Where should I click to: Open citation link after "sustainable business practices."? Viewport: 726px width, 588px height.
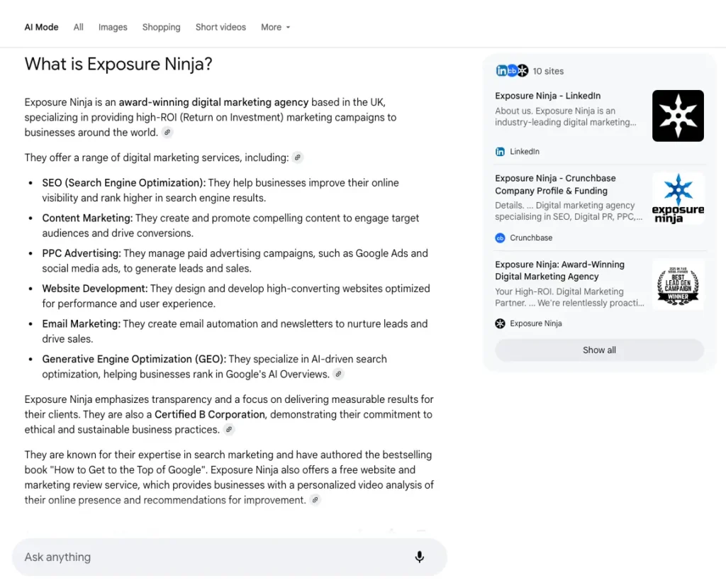click(229, 430)
